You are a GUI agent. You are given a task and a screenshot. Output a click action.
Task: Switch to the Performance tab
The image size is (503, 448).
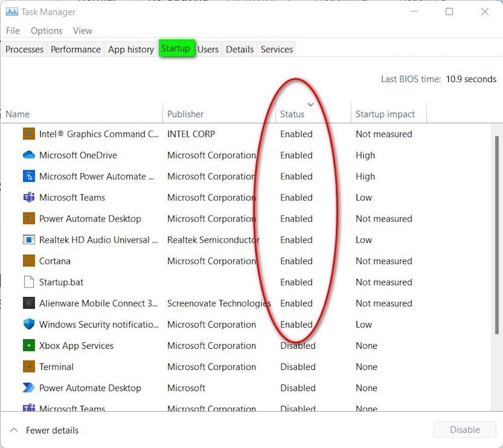click(75, 49)
